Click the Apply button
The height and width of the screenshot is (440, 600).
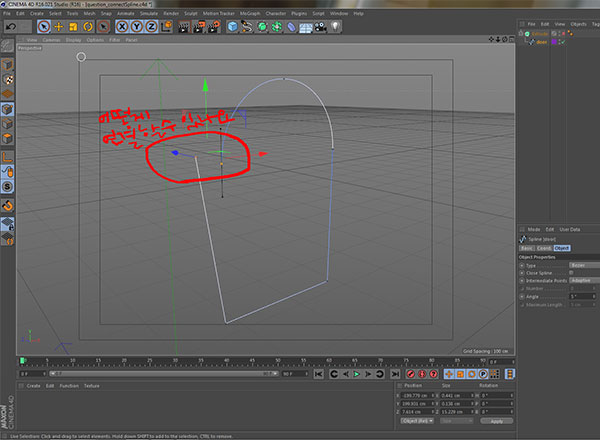pyautogui.click(x=497, y=421)
